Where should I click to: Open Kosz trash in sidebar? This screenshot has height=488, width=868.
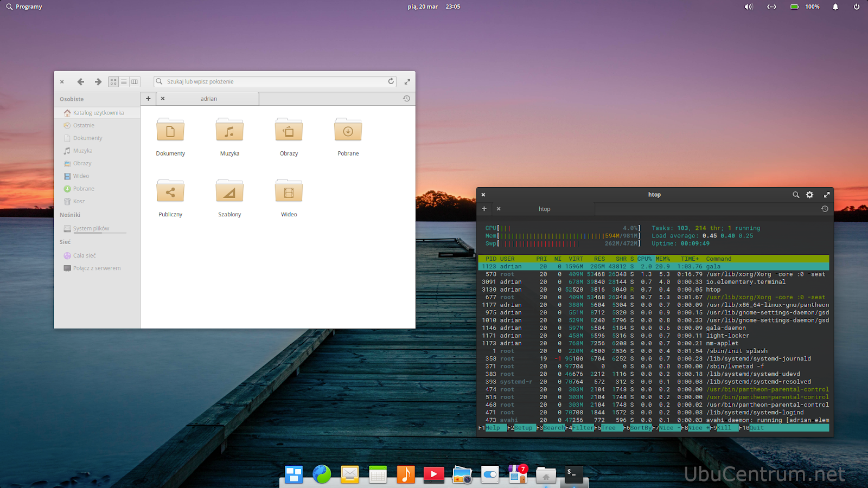click(98, 201)
